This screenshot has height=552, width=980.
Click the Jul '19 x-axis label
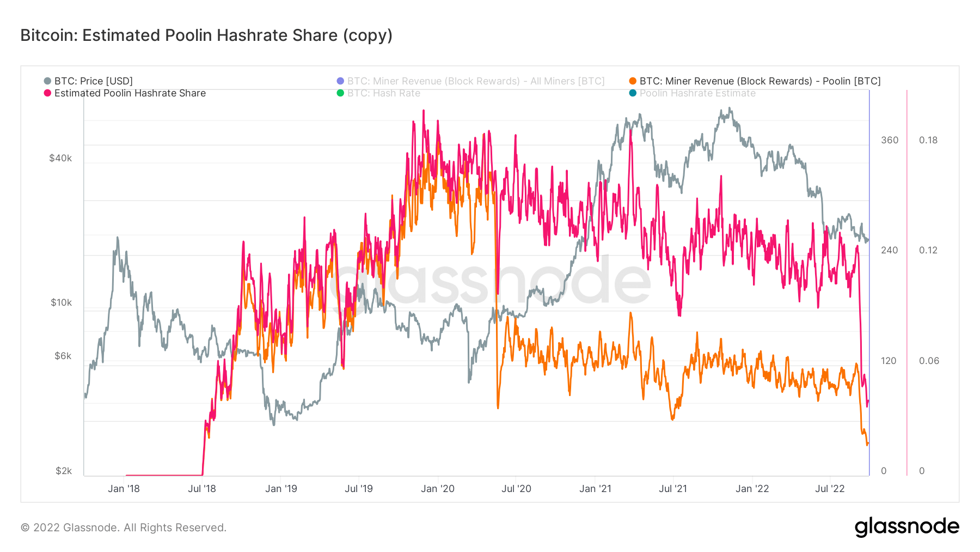pos(359,489)
